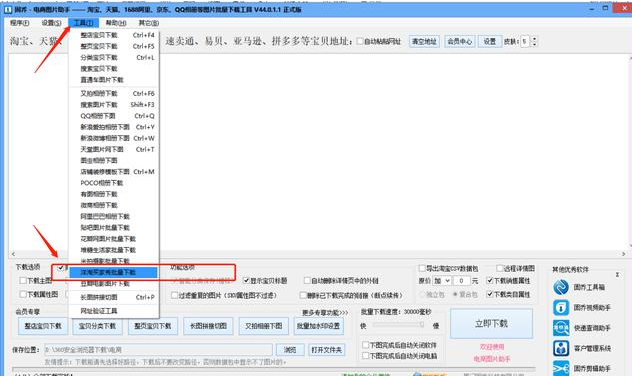Open the 原价 加 dropdown
632x377 pixels.
[442, 281]
